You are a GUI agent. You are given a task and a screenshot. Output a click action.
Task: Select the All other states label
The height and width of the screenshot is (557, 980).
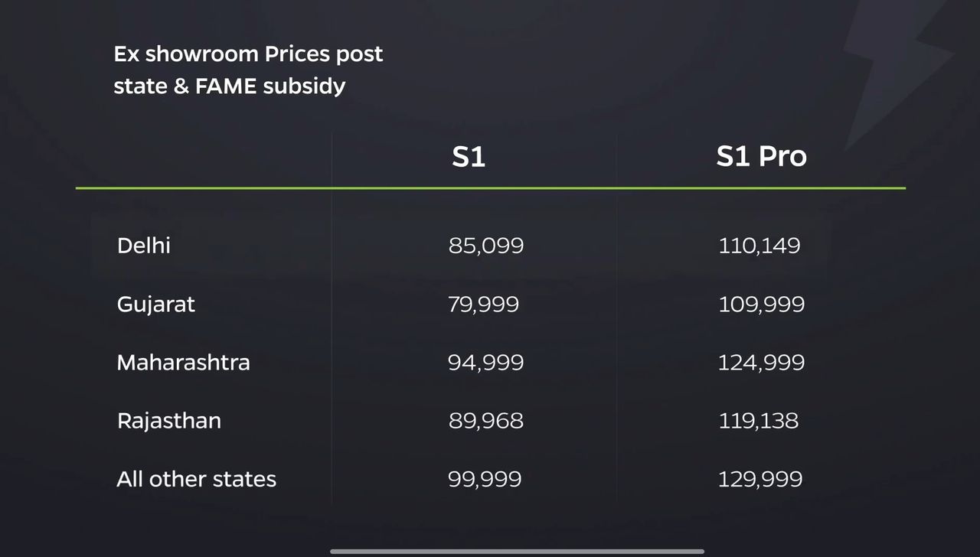tap(196, 479)
